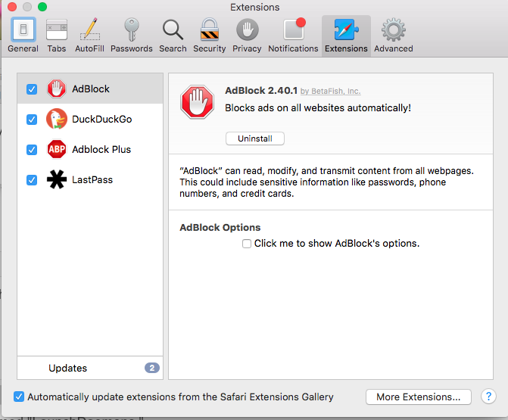The height and width of the screenshot is (420, 508).
Task: Click the DuckDuckGo duck icon in list
Action: 57,119
